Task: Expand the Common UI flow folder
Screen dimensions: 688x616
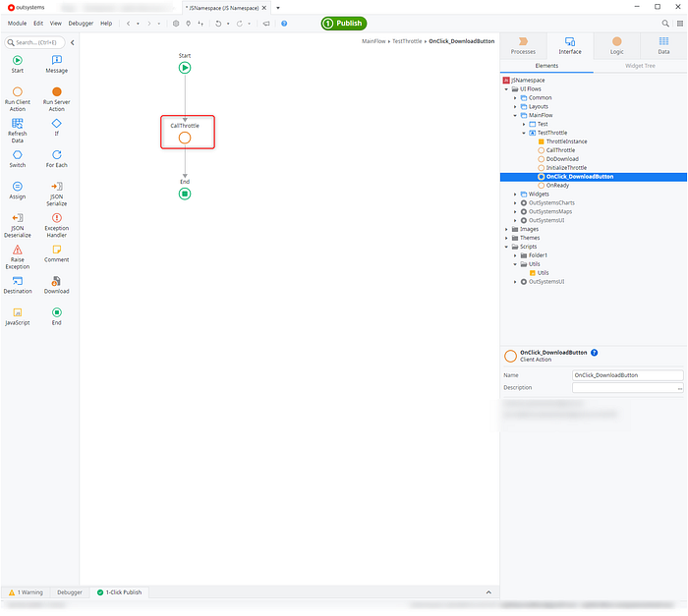Action: [515, 97]
